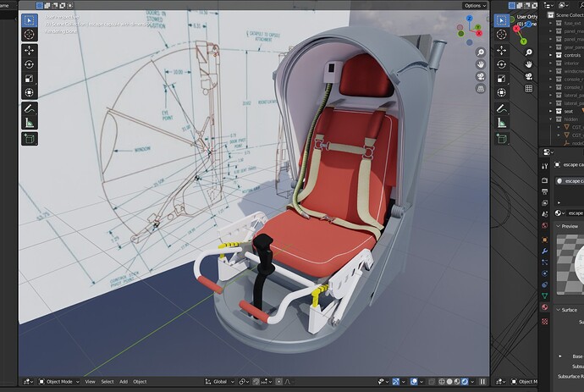This screenshot has width=584, height=392.
Task: Open the Scene properties tab
Action: pyautogui.click(x=544, y=214)
